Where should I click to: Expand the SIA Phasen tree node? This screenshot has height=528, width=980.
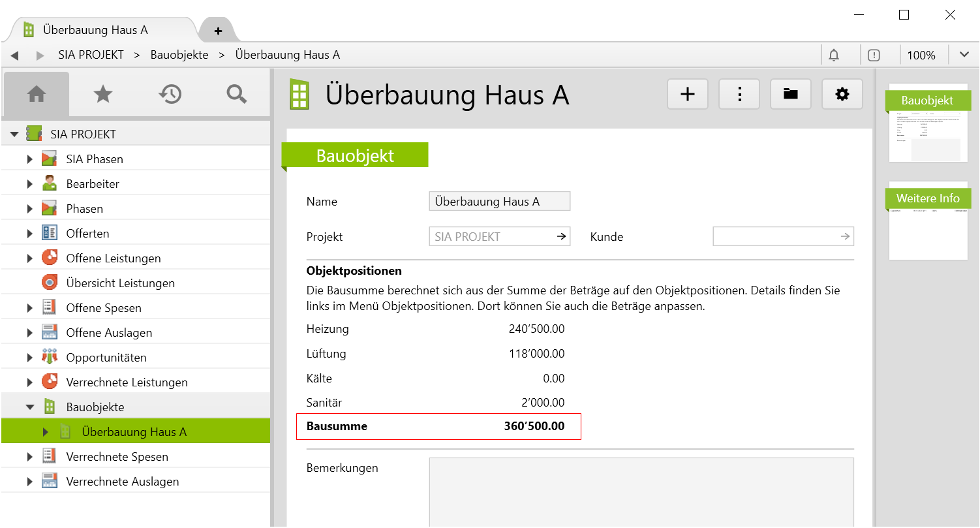(x=29, y=159)
